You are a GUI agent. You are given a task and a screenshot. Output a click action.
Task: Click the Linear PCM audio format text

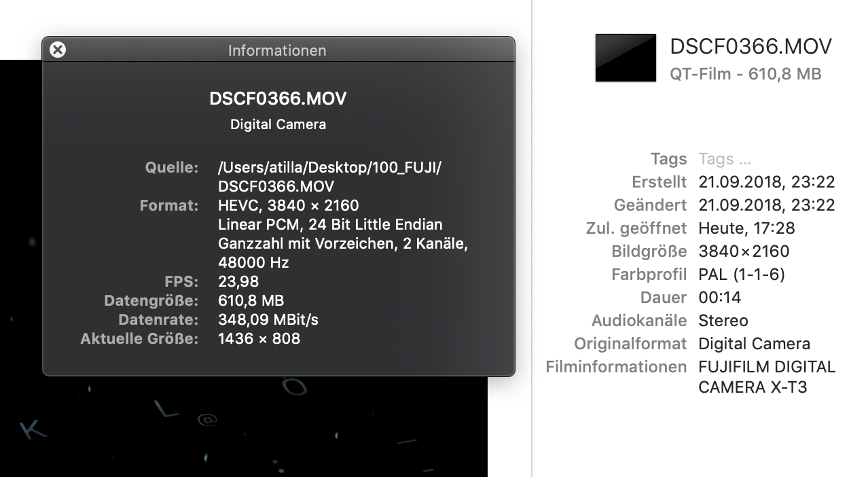[x=330, y=224]
